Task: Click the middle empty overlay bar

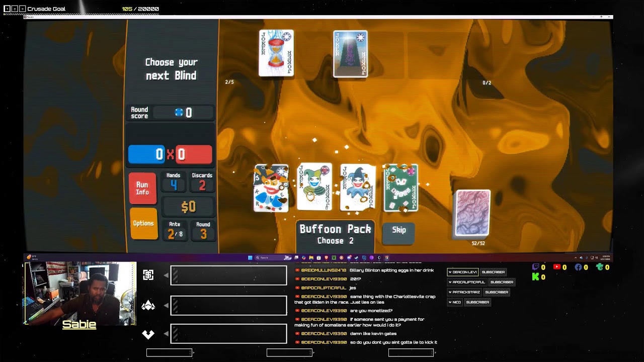Action: tap(229, 305)
